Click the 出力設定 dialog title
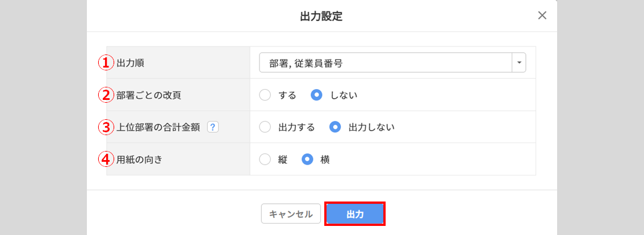Viewport: 644px width, 235px height. pyautogui.click(x=321, y=16)
